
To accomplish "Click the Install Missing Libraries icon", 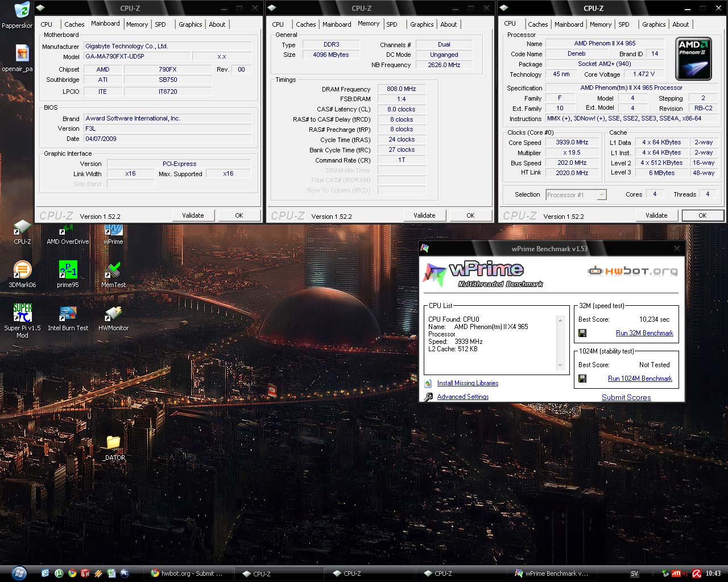I will coord(428,384).
